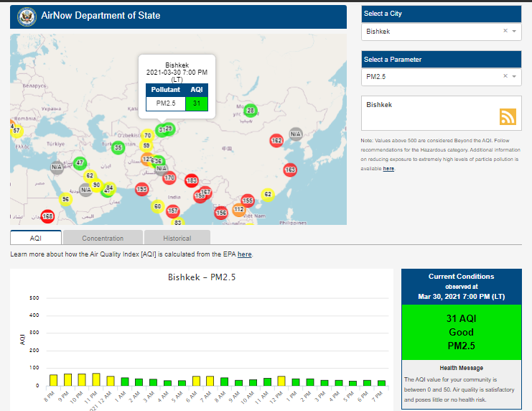Viewport: 532px width, 411px height.
Task: Open the orange RSS feed icon
Action: [x=508, y=117]
